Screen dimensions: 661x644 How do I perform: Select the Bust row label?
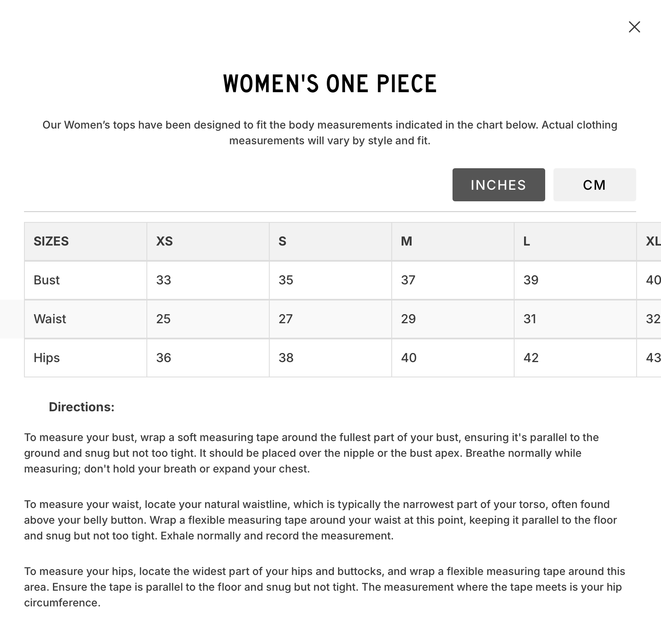tap(47, 280)
